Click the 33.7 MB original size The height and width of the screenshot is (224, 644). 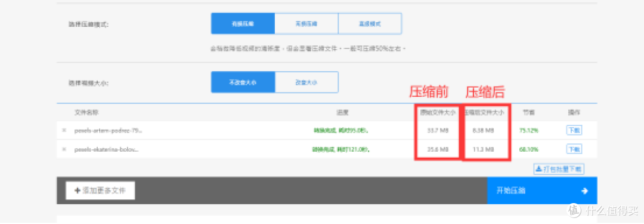coord(438,131)
